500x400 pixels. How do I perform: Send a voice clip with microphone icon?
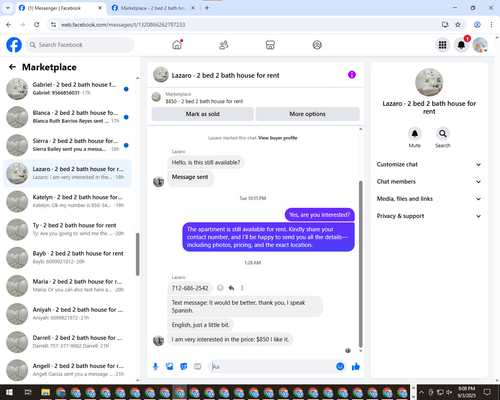[x=155, y=367]
